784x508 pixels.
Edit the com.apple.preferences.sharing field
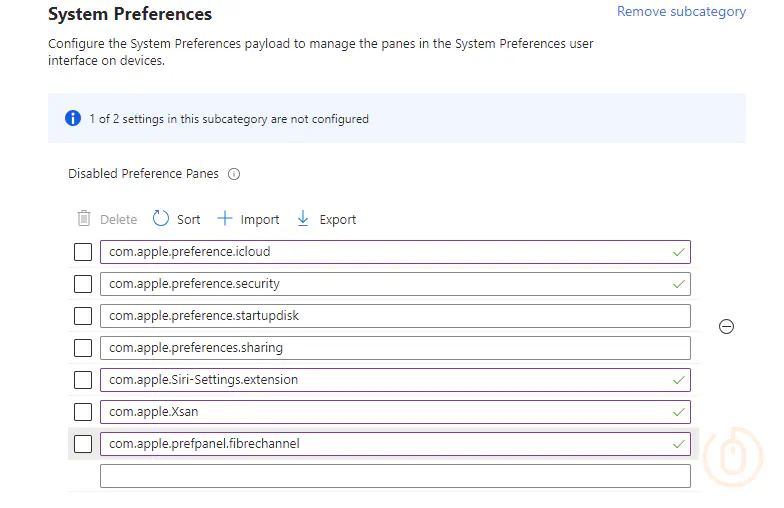[395, 348]
